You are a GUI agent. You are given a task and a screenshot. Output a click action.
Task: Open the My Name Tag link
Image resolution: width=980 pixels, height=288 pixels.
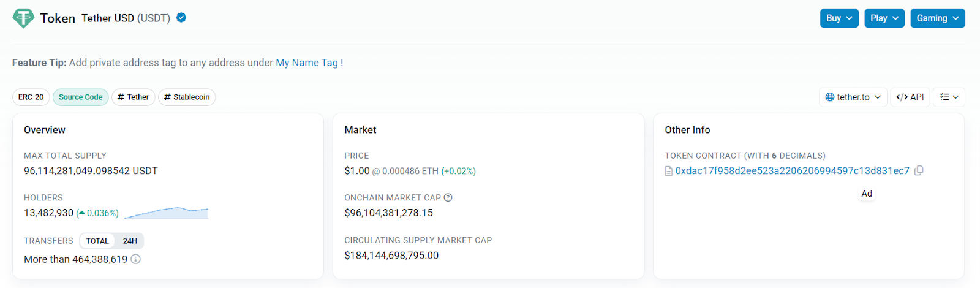(x=309, y=63)
